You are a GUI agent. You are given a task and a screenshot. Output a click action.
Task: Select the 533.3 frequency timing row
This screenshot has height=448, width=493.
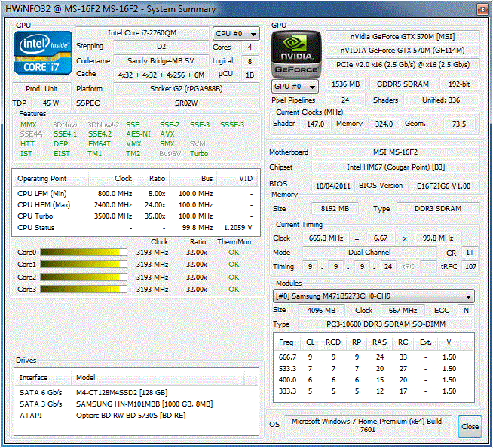pyautogui.click(x=373, y=368)
